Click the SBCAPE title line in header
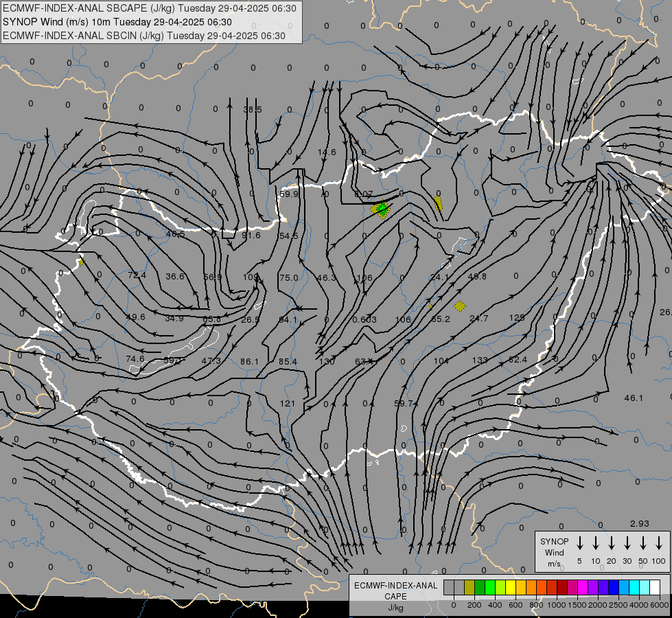 click(x=150, y=8)
